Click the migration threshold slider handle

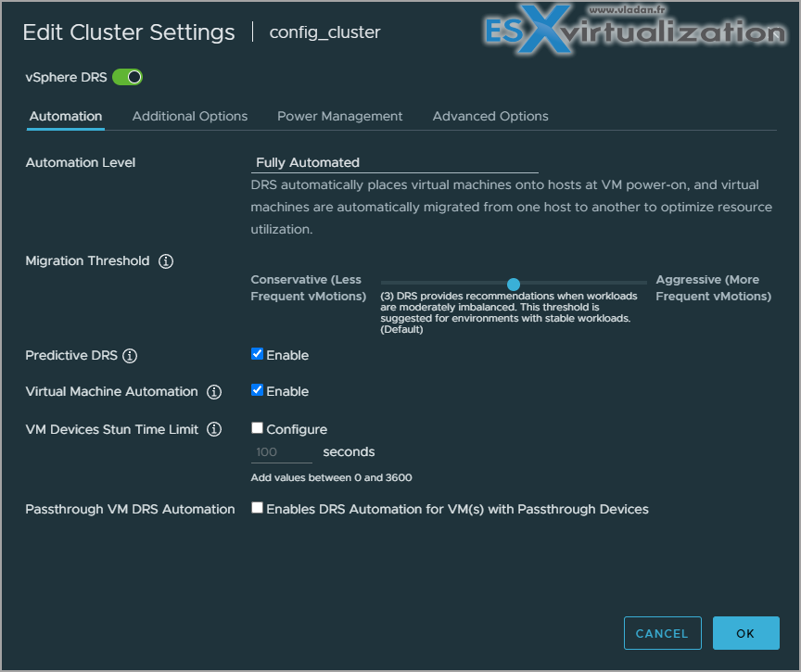tap(514, 285)
